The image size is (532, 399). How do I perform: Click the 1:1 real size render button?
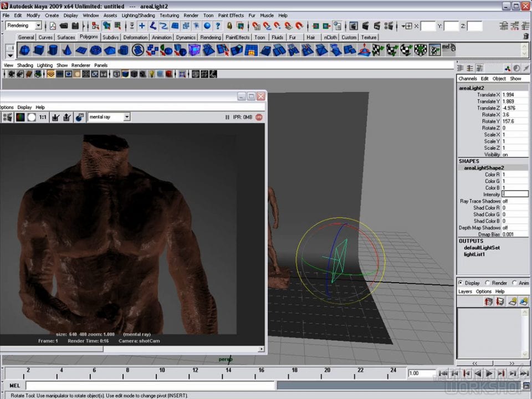coord(43,117)
